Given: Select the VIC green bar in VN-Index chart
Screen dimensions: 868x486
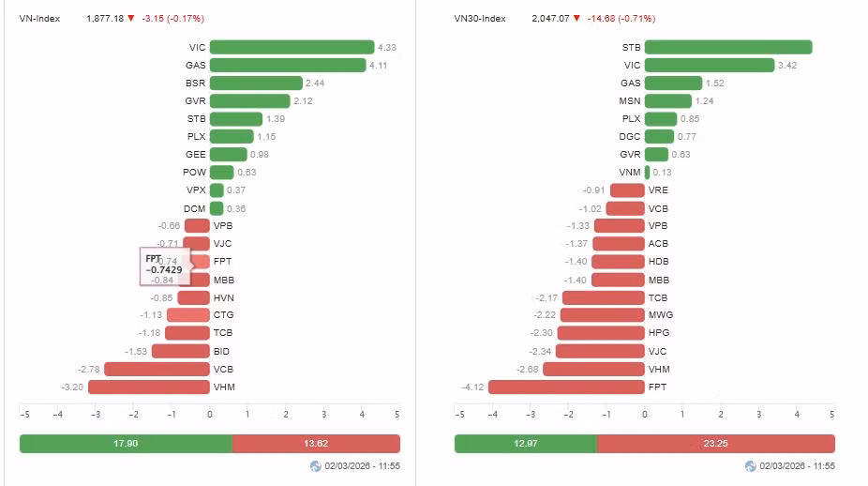Looking at the screenshot, I should pyautogui.click(x=292, y=47).
